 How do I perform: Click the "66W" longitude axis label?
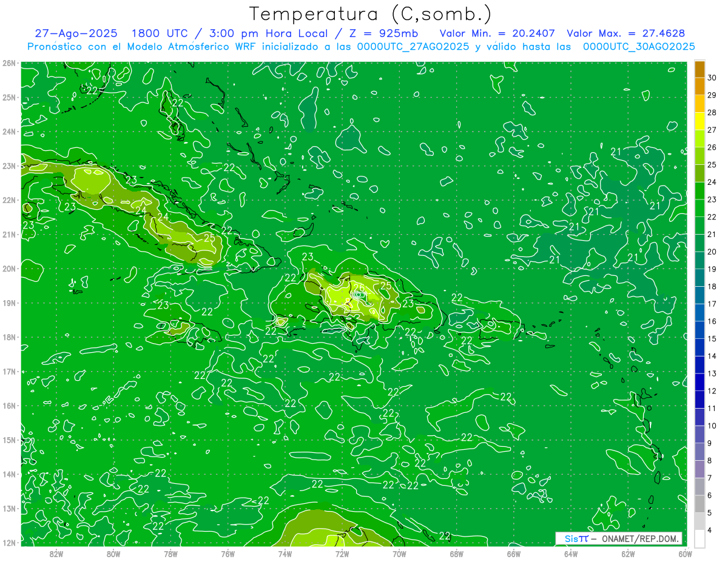coord(514,554)
